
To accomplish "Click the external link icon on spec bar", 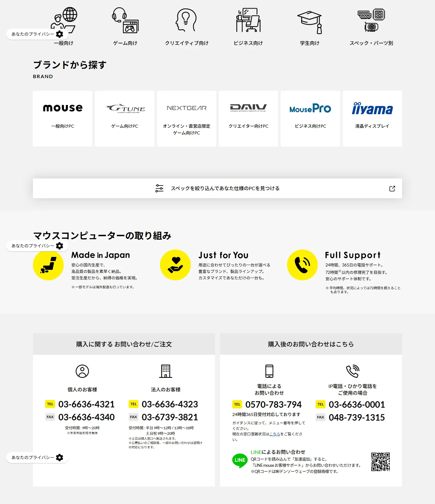I will (x=392, y=188).
